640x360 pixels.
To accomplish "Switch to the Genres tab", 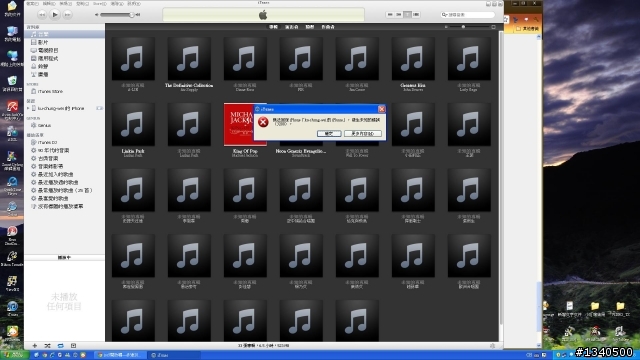I will click(x=310, y=27).
